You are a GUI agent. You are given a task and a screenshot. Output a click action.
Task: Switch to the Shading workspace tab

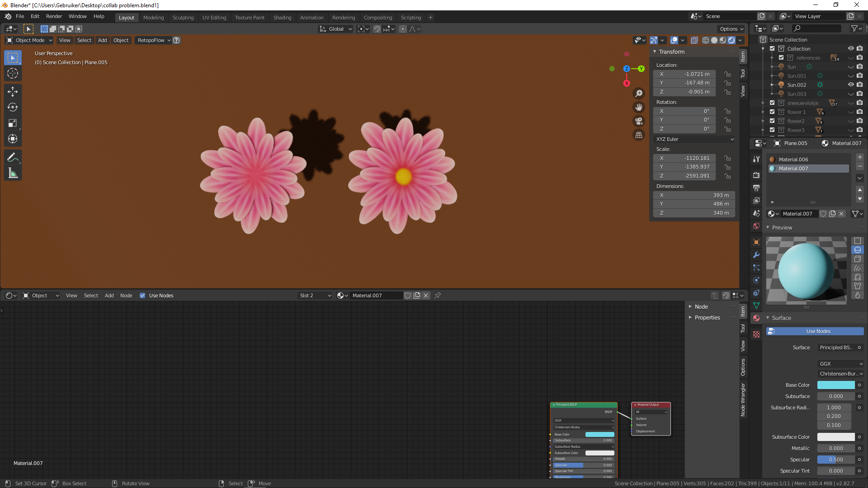click(282, 18)
